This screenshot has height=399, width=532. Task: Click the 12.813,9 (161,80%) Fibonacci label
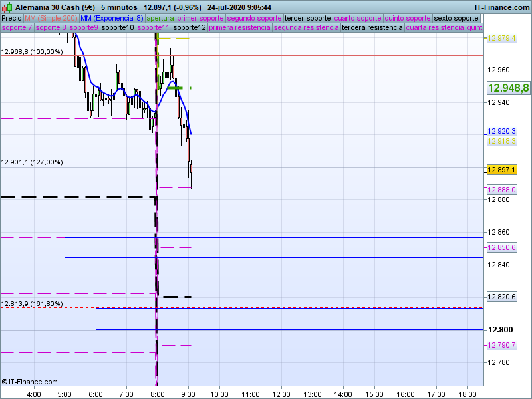[32, 303]
